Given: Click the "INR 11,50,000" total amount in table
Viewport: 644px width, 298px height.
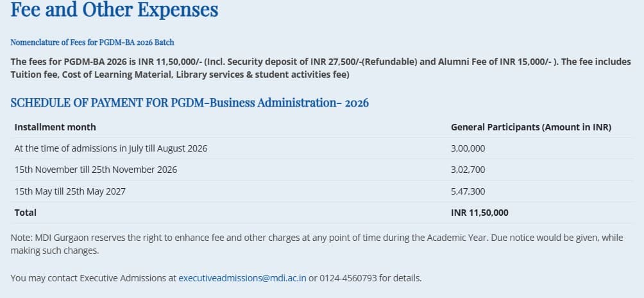Looking at the screenshot, I should tap(480, 213).
